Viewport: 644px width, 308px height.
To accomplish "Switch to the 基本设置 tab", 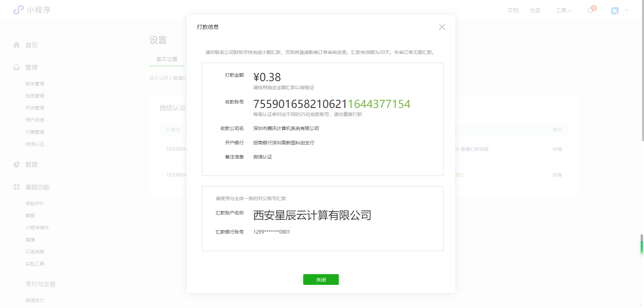I will tap(167, 59).
